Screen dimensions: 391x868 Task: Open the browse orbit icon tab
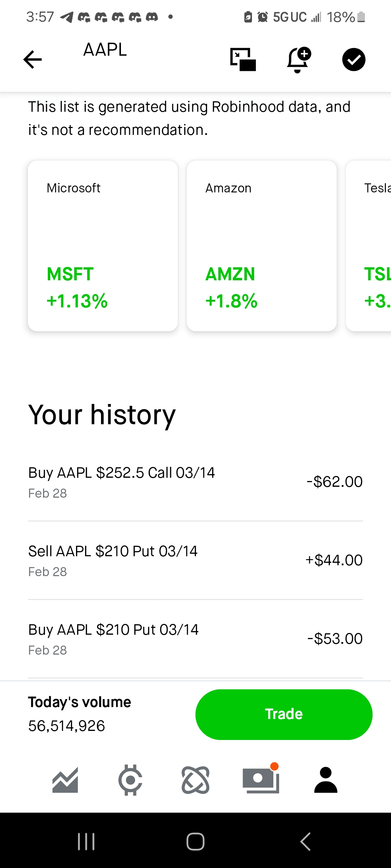pyautogui.click(x=195, y=780)
